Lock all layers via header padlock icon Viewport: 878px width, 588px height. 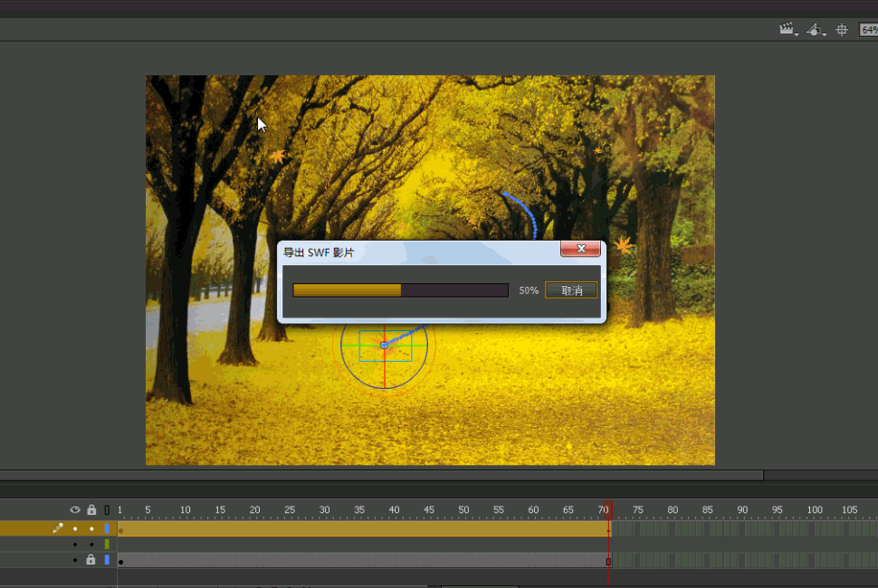[91, 509]
